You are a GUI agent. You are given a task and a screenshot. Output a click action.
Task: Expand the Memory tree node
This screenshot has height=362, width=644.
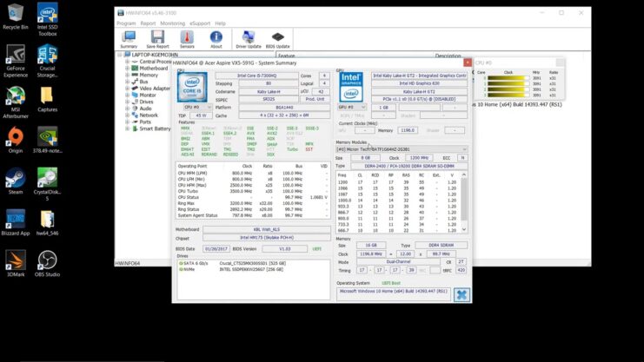click(x=127, y=76)
